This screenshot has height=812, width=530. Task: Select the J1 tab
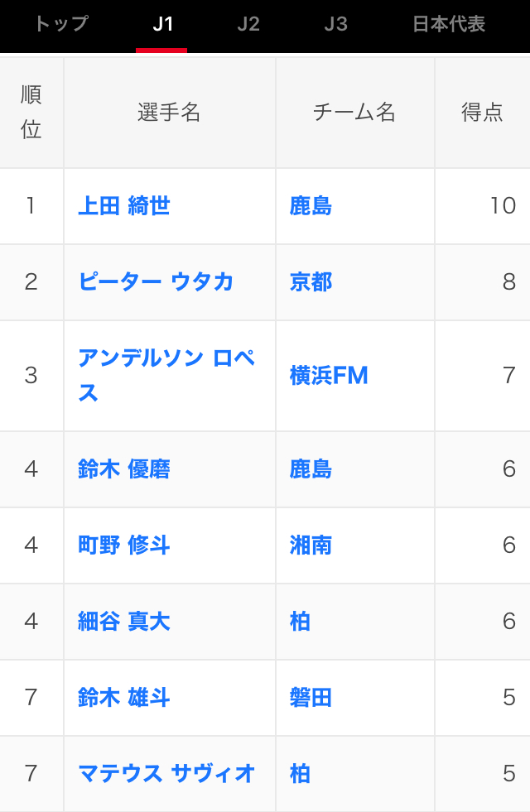(162, 24)
